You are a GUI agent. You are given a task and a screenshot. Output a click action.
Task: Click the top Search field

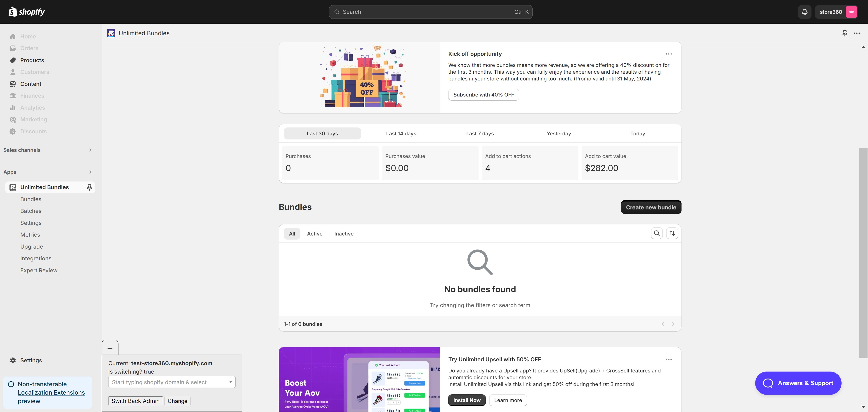[430, 12]
